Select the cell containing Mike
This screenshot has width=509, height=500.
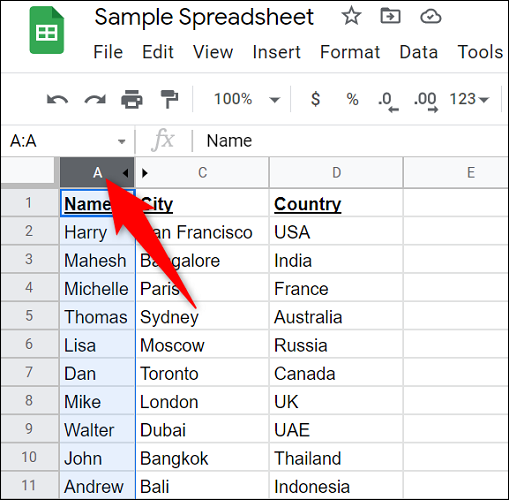coord(97,401)
